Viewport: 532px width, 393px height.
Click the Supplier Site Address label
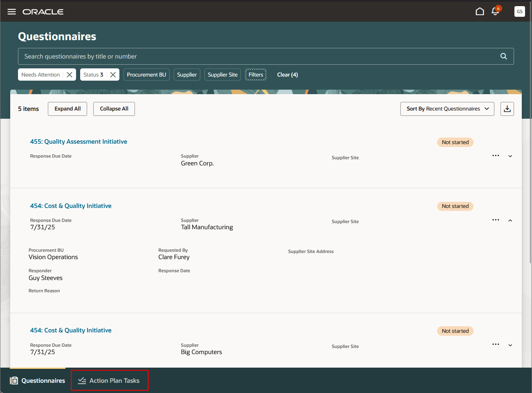[311, 251]
